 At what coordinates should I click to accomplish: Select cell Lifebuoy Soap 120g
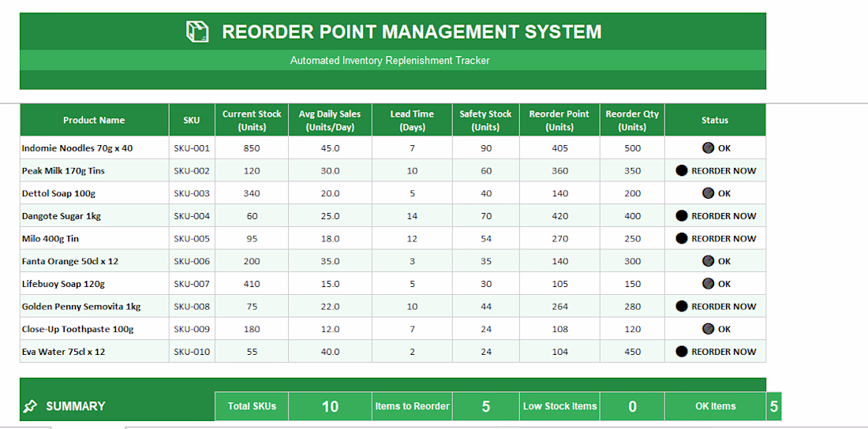94,283
